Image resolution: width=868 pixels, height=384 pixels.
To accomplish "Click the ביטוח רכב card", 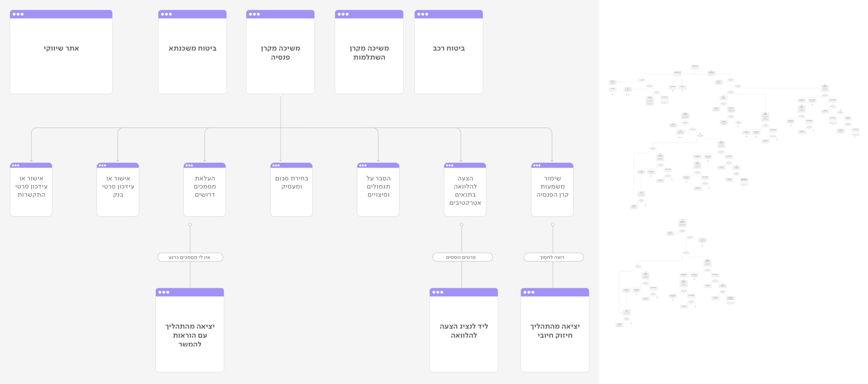I will pyautogui.click(x=448, y=52).
